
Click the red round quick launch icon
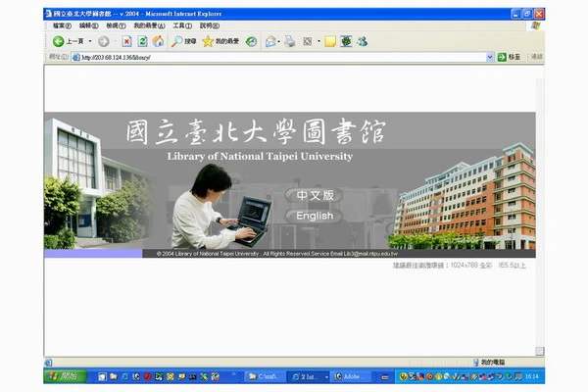point(147,376)
